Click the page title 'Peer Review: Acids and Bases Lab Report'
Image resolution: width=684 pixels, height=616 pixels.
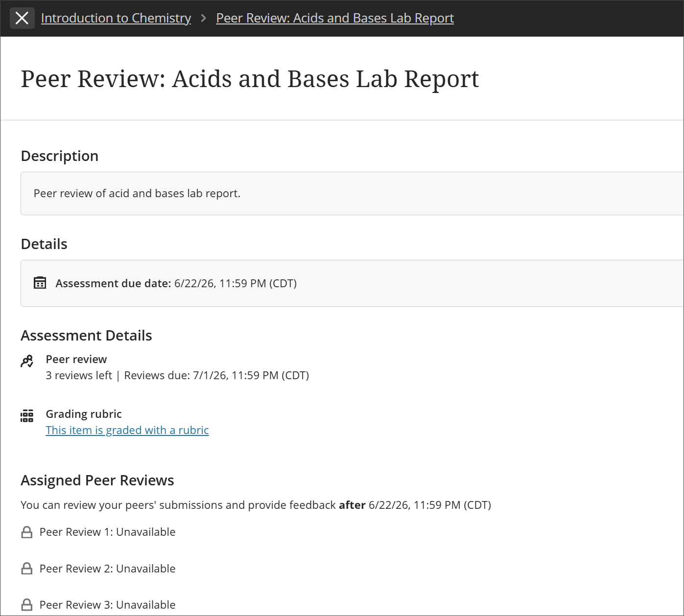coord(250,79)
